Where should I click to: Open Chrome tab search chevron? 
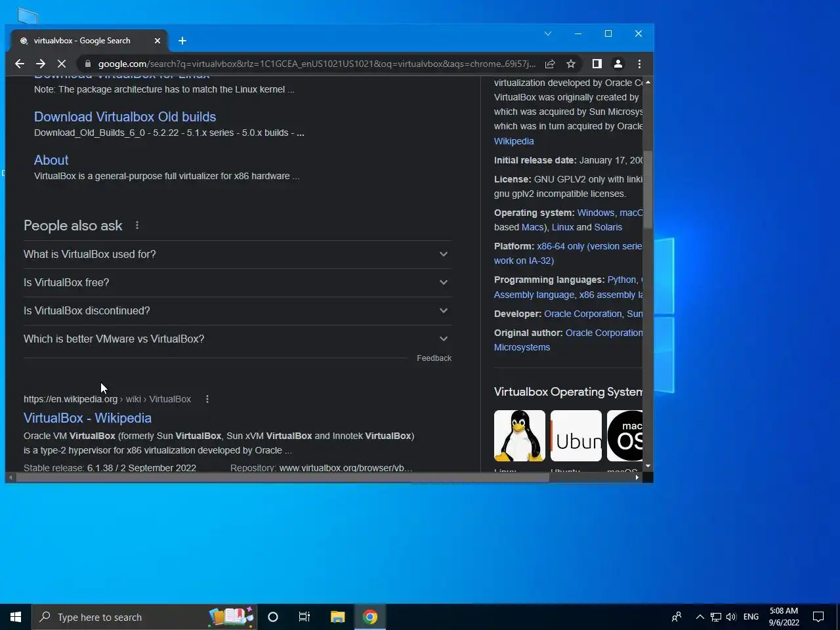(548, 33)
